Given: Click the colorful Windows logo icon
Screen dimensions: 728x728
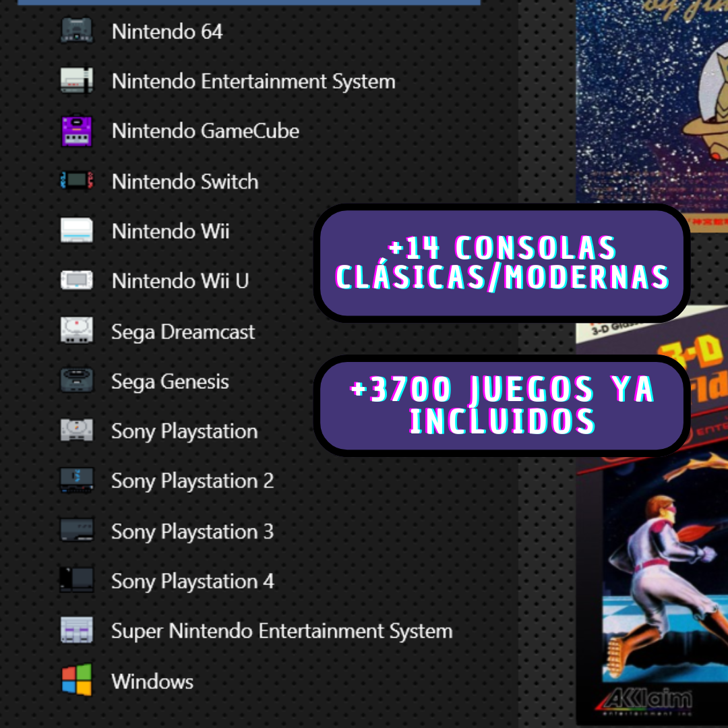Looking at the screenshot, I should pyautogui.click(x=76, y=680).
